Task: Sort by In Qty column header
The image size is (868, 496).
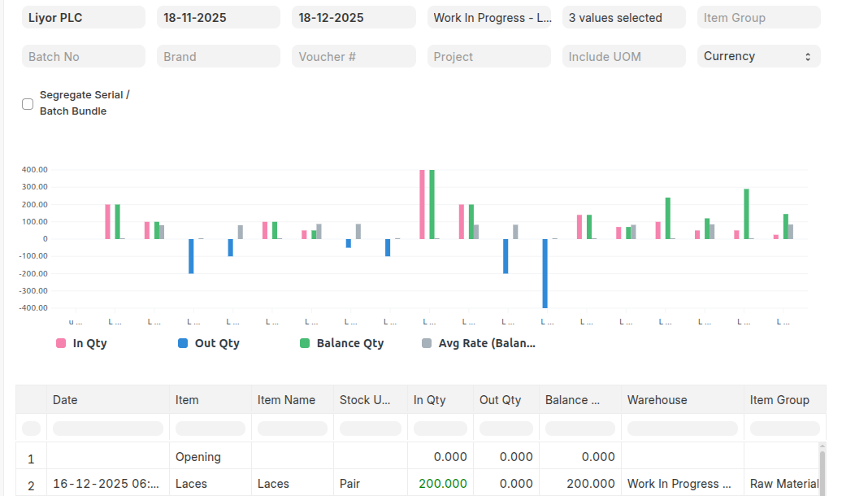Action: (x=440, y=400)
